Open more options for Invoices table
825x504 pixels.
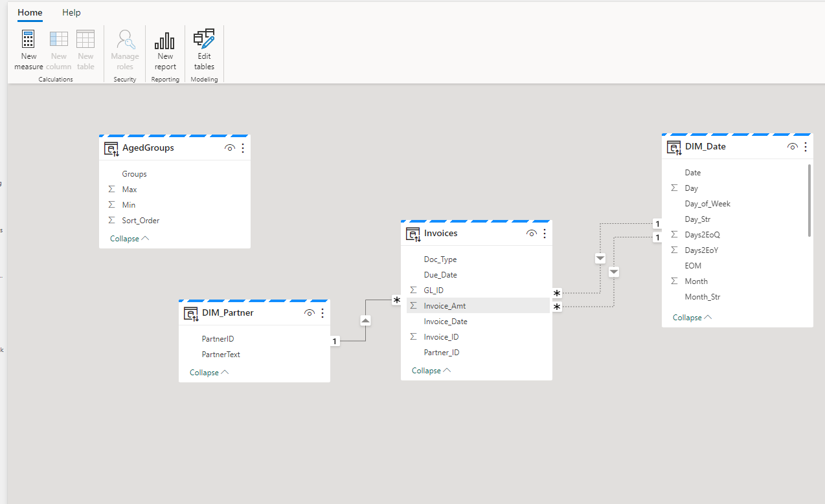545,234
